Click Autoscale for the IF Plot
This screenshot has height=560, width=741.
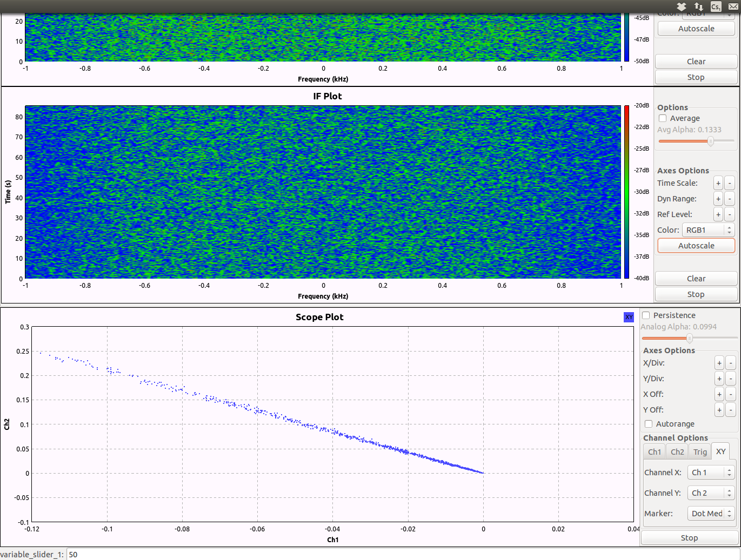696,246
